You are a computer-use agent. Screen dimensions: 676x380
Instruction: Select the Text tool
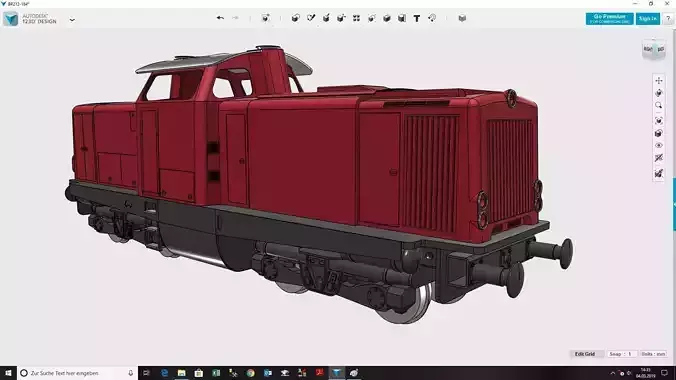tap(416, 18)
